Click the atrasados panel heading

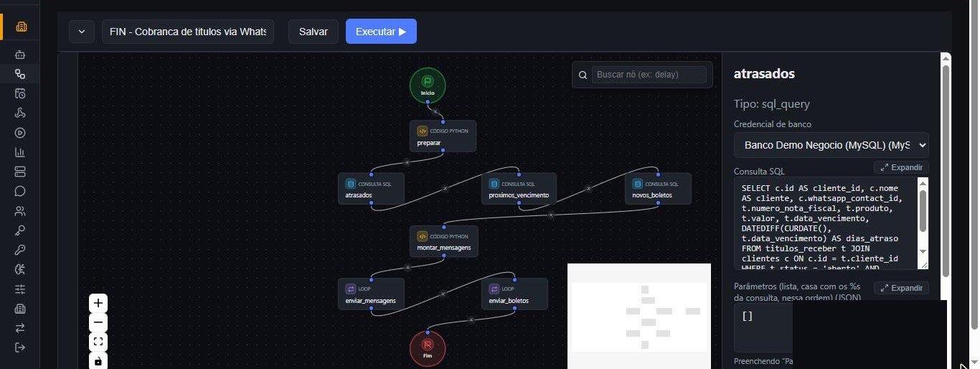point(764,73)
